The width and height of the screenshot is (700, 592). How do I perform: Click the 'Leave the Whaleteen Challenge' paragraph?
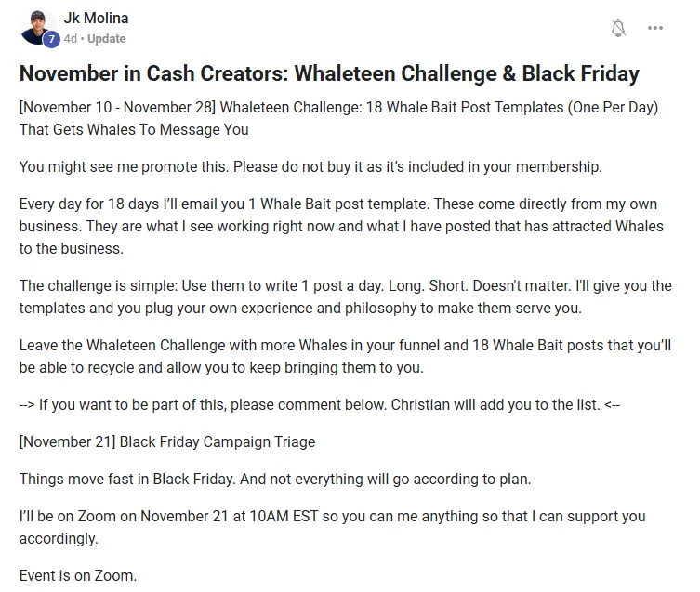coord(345,356)
